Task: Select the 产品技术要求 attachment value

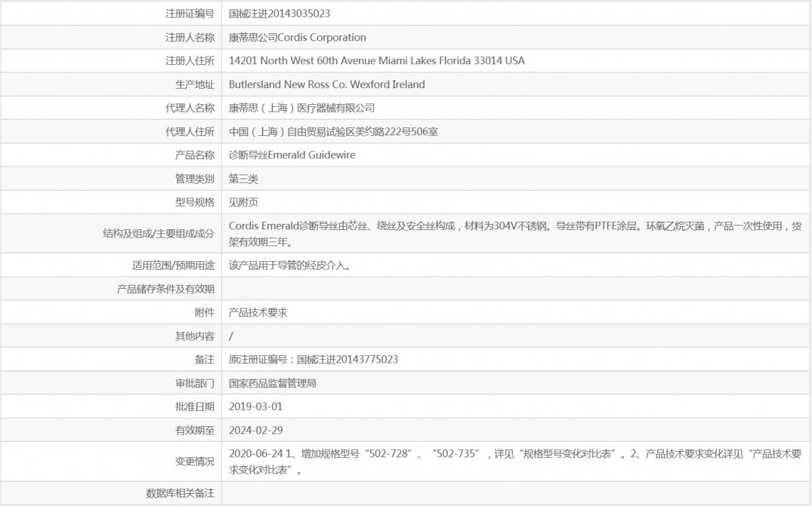Action: [258, 313]
